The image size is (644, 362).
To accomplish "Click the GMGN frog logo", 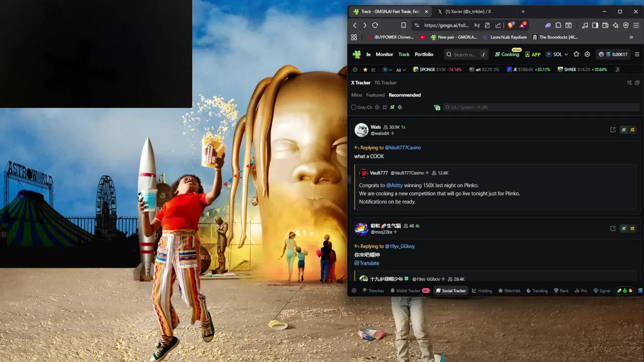I will point(357,54).
